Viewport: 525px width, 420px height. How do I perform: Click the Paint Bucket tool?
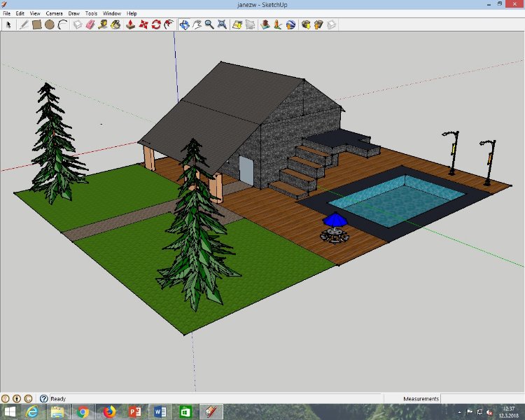point(115,24)
